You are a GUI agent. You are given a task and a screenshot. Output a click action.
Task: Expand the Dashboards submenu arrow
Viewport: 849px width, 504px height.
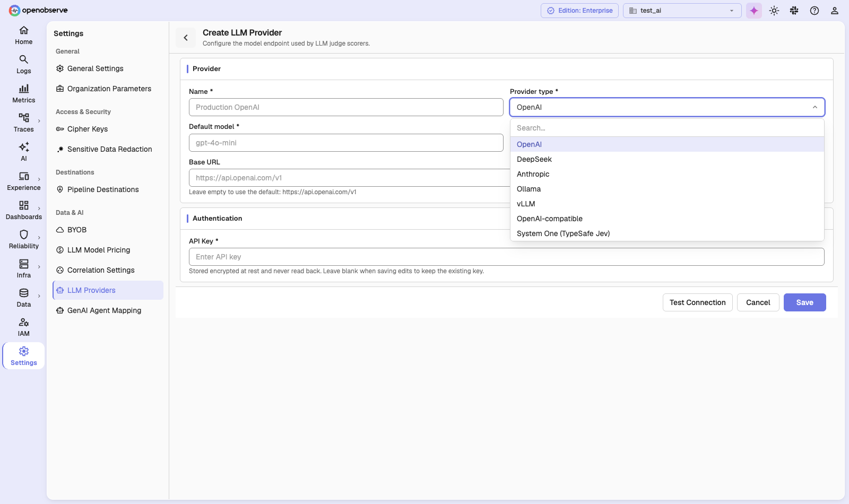click(x=39, y=209)
